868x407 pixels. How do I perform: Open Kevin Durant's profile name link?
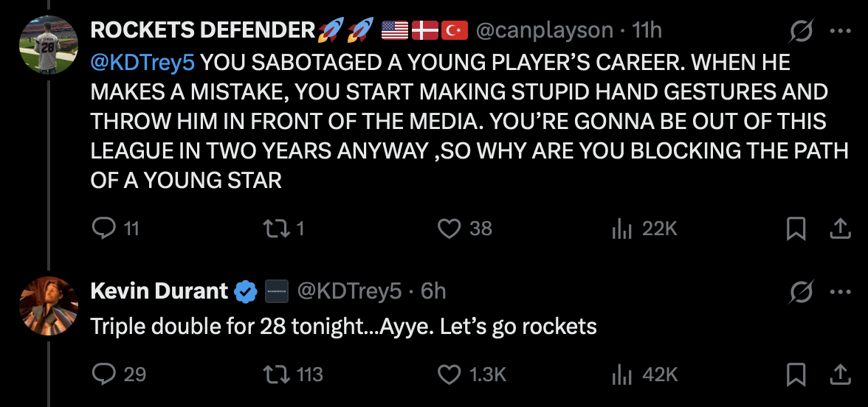pyautogui.click(x=159, y=291)
